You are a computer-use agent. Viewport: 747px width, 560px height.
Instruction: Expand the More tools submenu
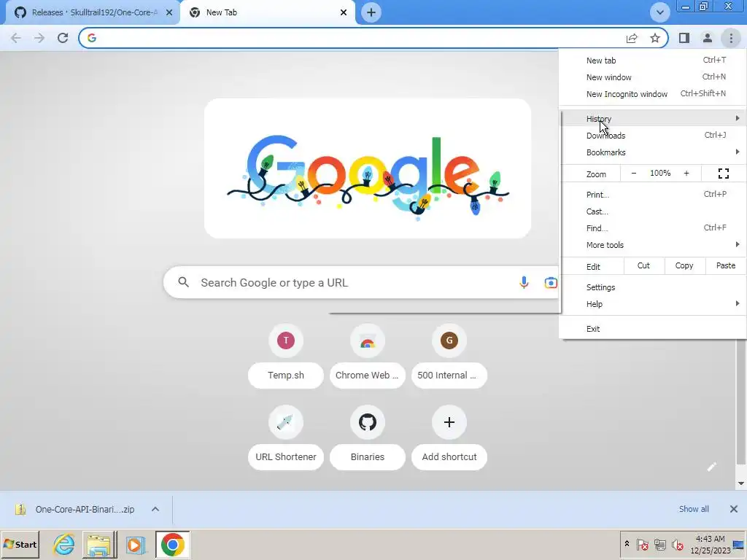point(653,245)
